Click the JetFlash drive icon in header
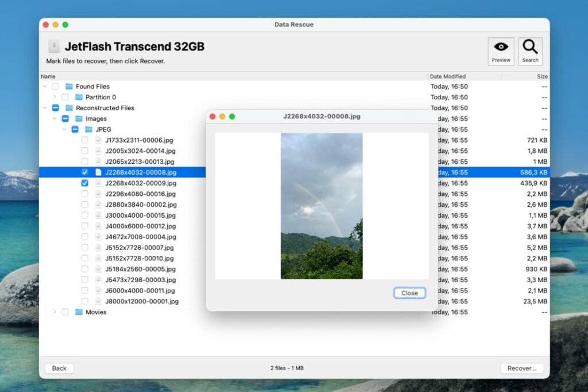This screenshot has width=588, height=392. click(54, 47)
